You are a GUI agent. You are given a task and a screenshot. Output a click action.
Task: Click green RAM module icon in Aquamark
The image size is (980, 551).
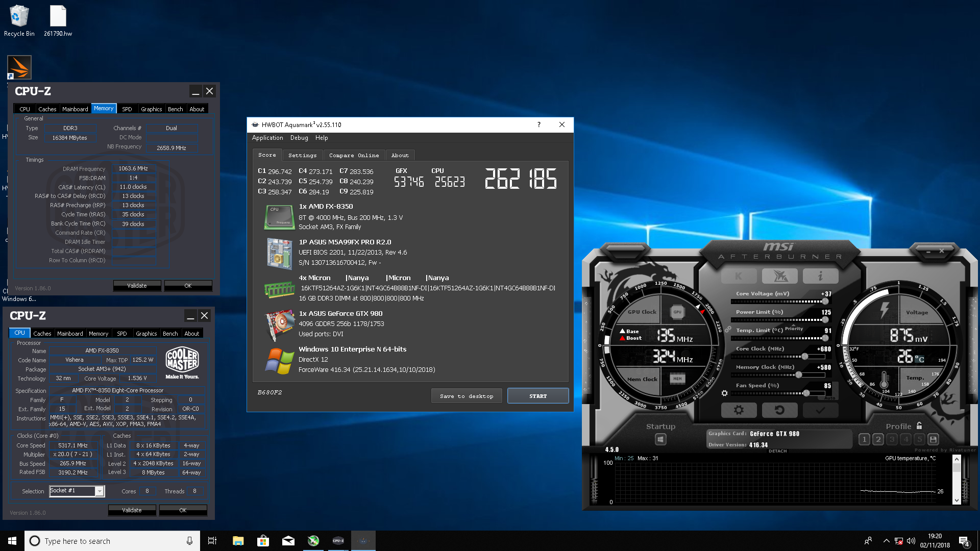coord(279,290)
